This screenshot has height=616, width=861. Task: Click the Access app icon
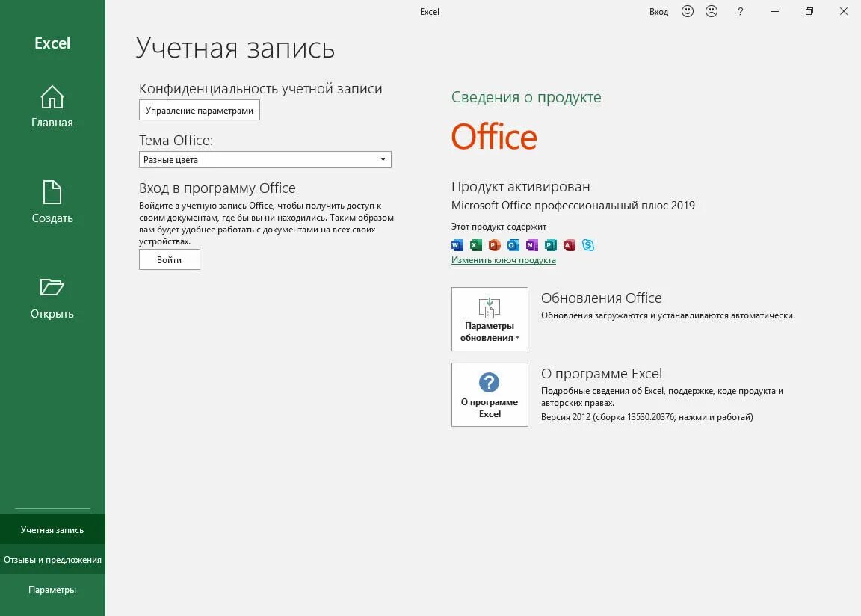click(570, 245)
